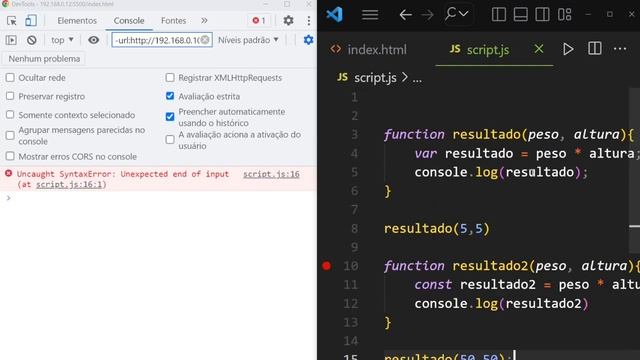Image resolution: width=640 pixels, height=360 pixels.
Task: Check Mostrar erros CORS no console
Action: coord(10,156)
